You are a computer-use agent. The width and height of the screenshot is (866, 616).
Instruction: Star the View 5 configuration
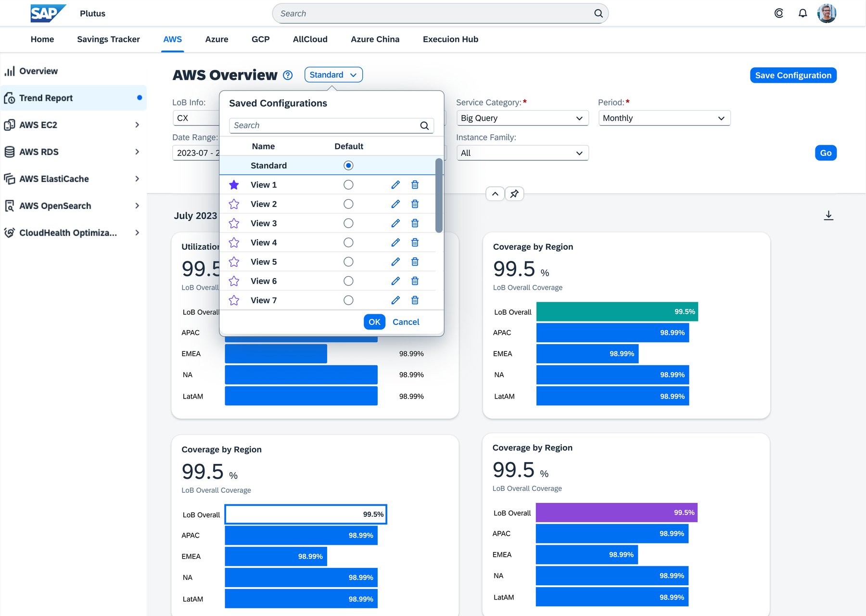pyautogui.click(x=234, y=262)
